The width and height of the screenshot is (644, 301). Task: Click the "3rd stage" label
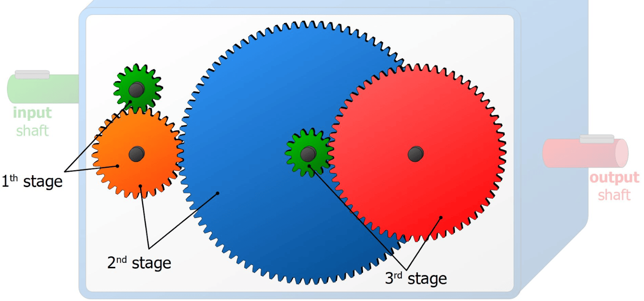pos(416,278)
